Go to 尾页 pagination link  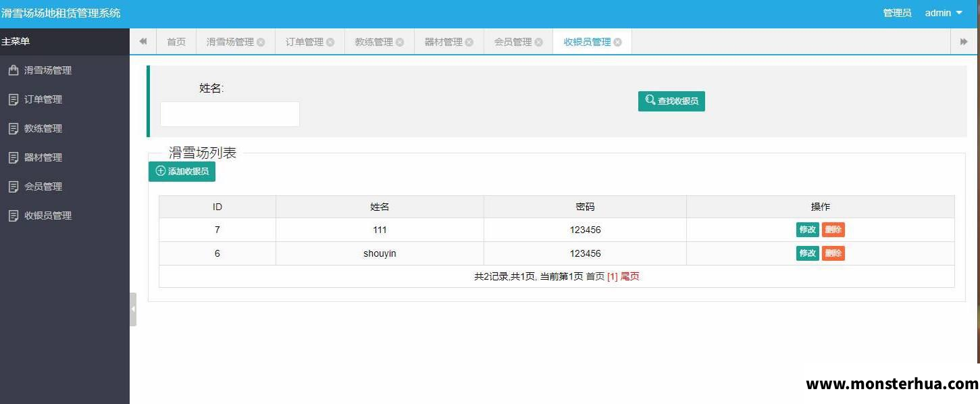[629, 277]
